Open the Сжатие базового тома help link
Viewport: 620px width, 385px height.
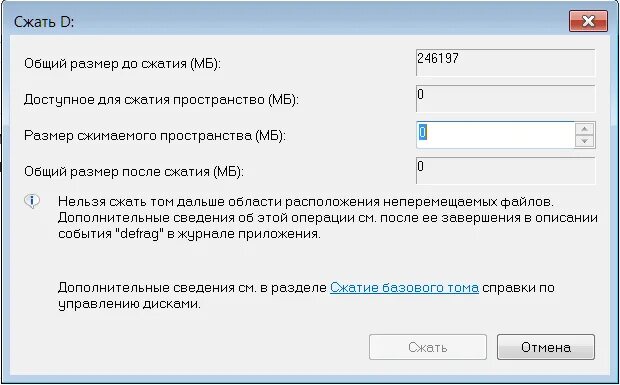404,287
